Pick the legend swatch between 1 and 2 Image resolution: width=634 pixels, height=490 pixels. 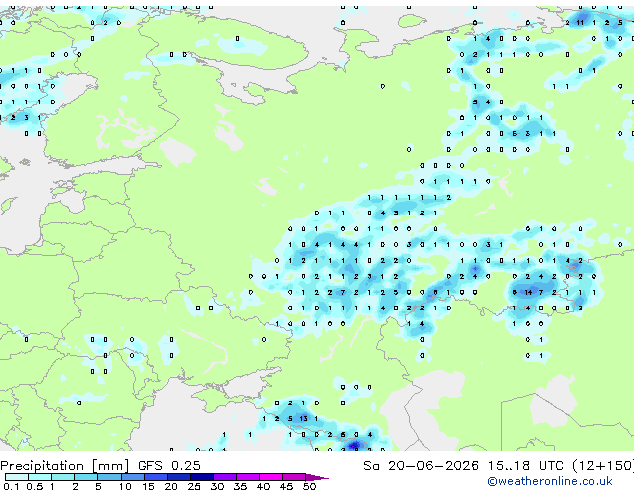coord(63,477)
